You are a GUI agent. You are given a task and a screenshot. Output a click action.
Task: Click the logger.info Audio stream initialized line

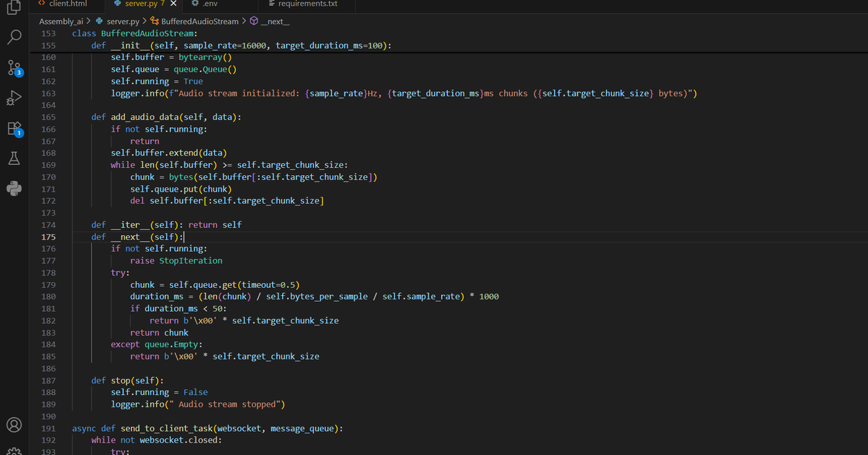[404, 93]
